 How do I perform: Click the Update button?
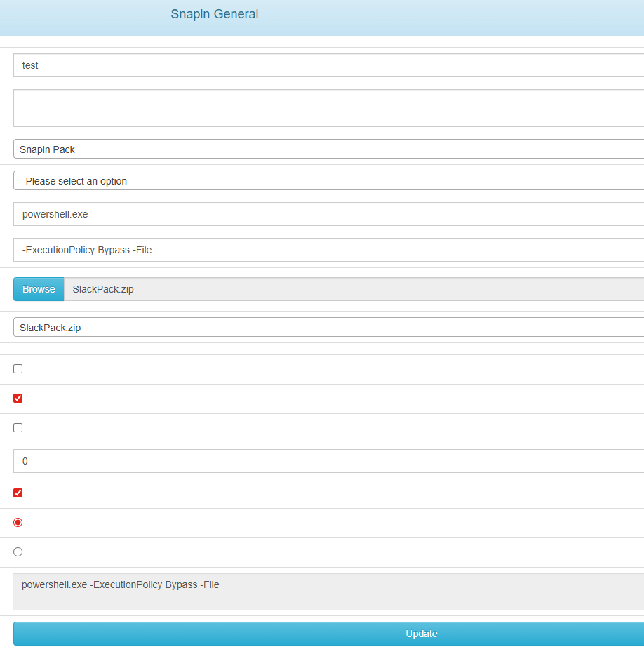(x=328, y=634)
